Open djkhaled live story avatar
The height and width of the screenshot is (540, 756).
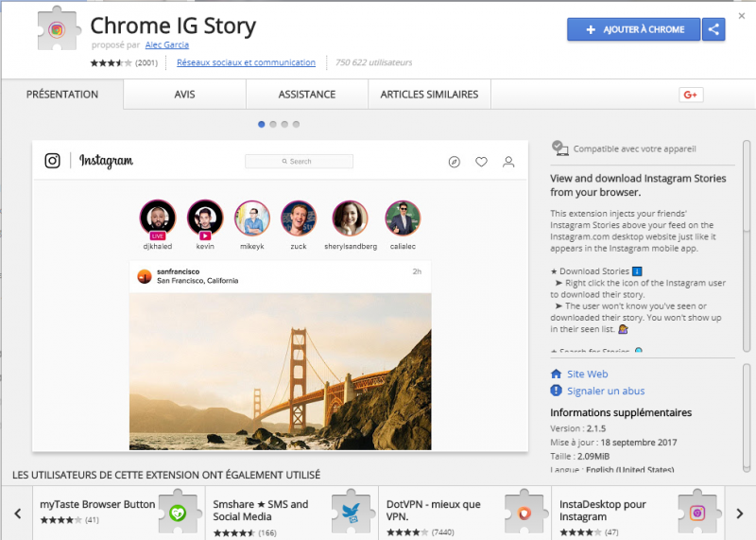(158, 218)
